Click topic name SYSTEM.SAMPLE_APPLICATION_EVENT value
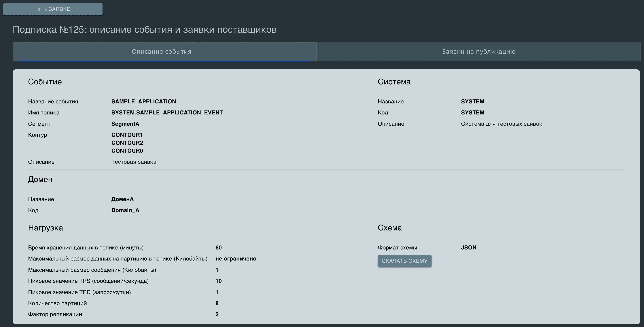The height and width of the screenshot is (327, 644). [167, 113]
